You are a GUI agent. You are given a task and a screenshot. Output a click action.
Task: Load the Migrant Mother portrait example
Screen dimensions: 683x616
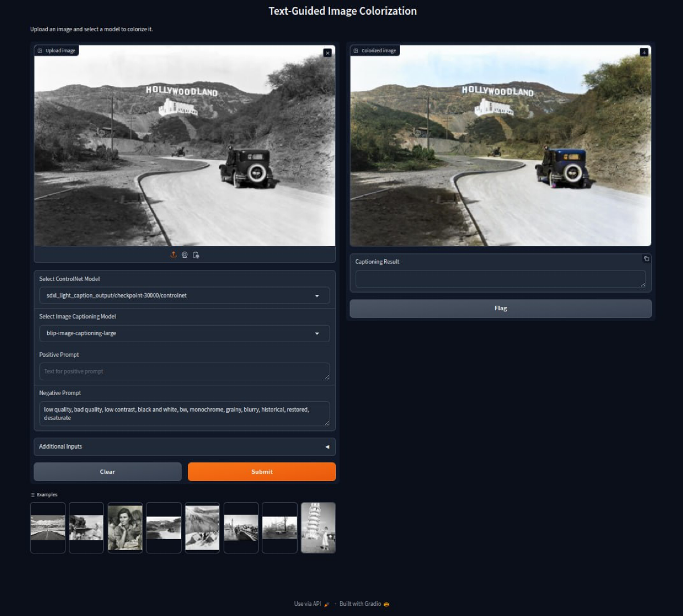tap(125, 528)
